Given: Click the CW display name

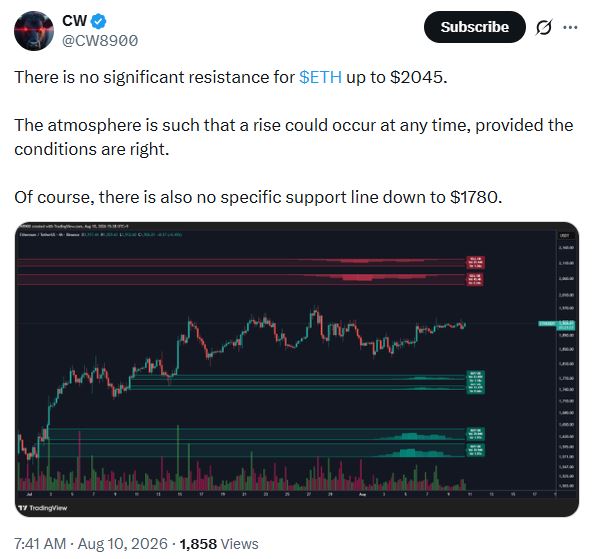Looking at the screenshot, I should (x=74, y=21).
